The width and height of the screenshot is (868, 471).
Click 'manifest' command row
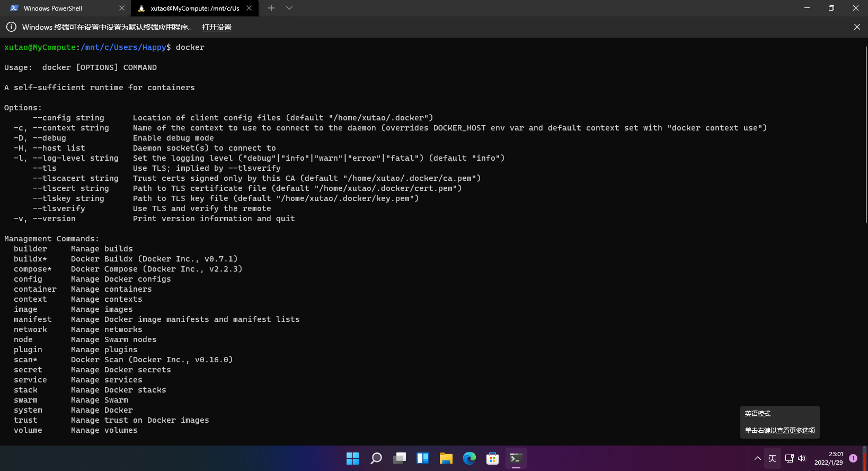(157, 319)
